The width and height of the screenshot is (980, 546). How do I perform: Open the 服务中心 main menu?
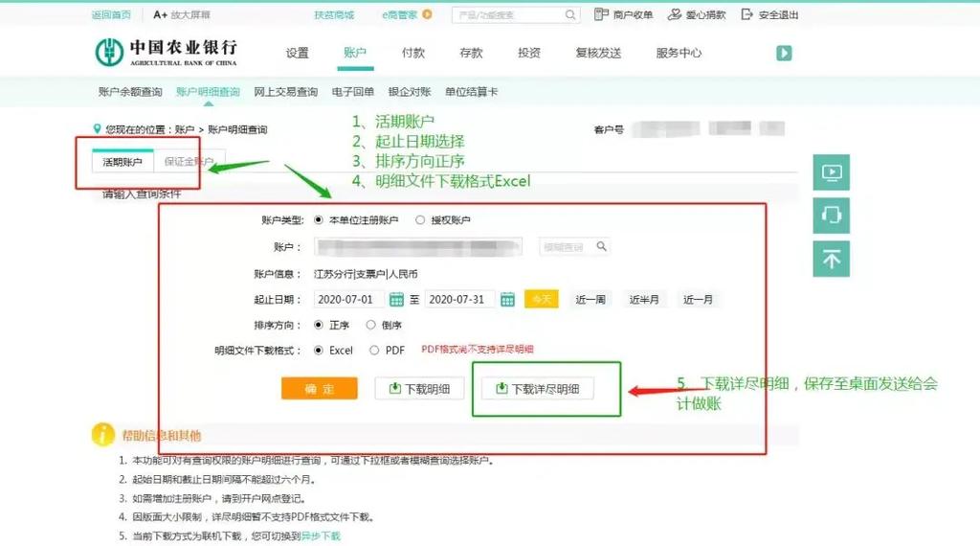(679, 53)
